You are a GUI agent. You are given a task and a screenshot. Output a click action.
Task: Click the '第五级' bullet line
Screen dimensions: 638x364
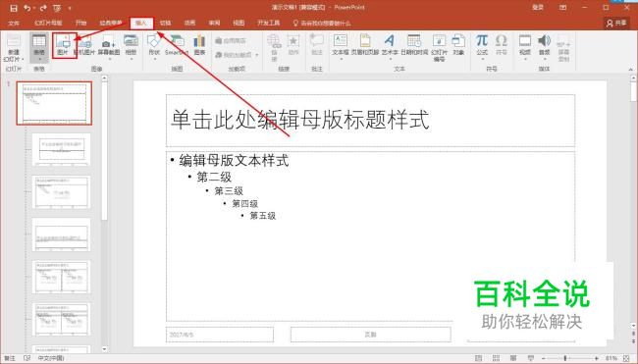(262, 216)
